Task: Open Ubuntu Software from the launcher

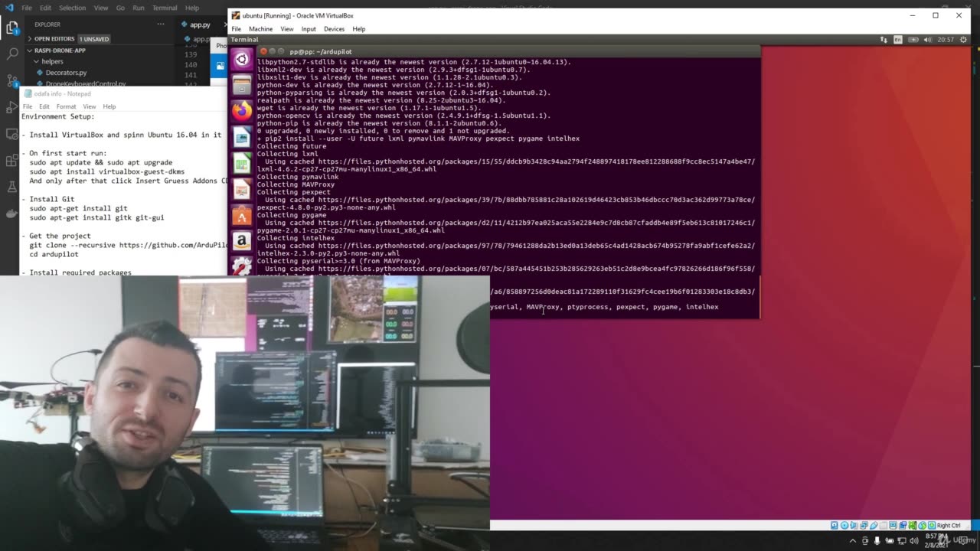Action: [242, 216]
